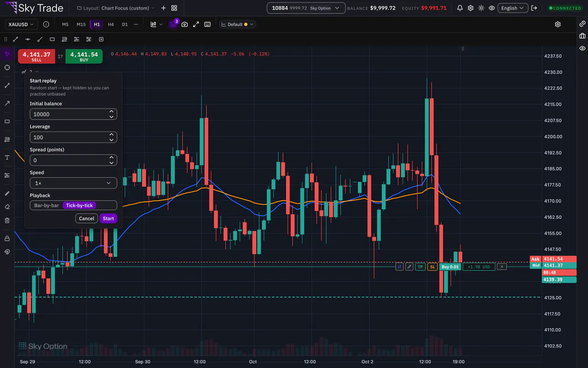Viewport: 588px width, 368px height.
Task: Click the green BUY 4,141.54 button
Action: click(x=84, y=57)
